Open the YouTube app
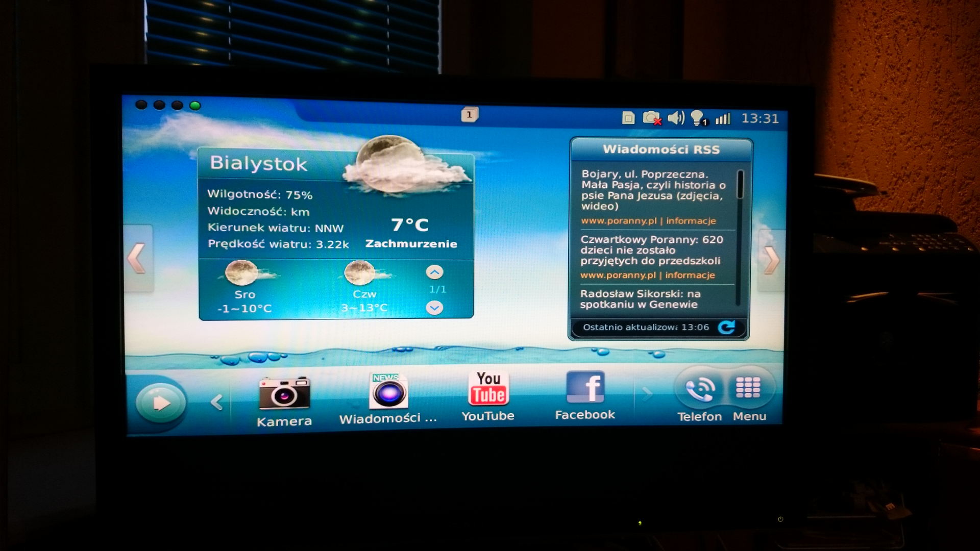The width and height of the screenshot is (980, 551). click(488, 389)
